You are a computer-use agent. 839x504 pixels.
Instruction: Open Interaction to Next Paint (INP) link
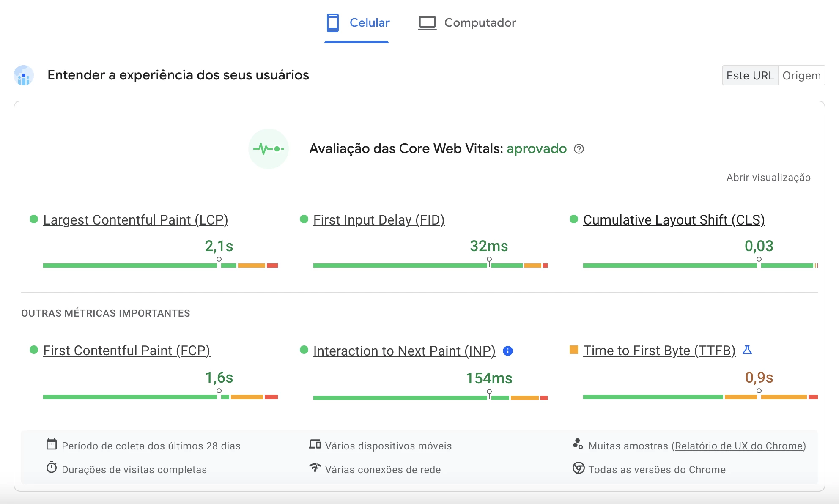click(404, 351)
